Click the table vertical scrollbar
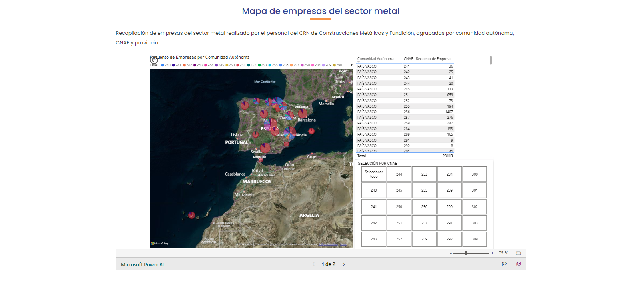 pyautogui.click(x=490, y=60)
